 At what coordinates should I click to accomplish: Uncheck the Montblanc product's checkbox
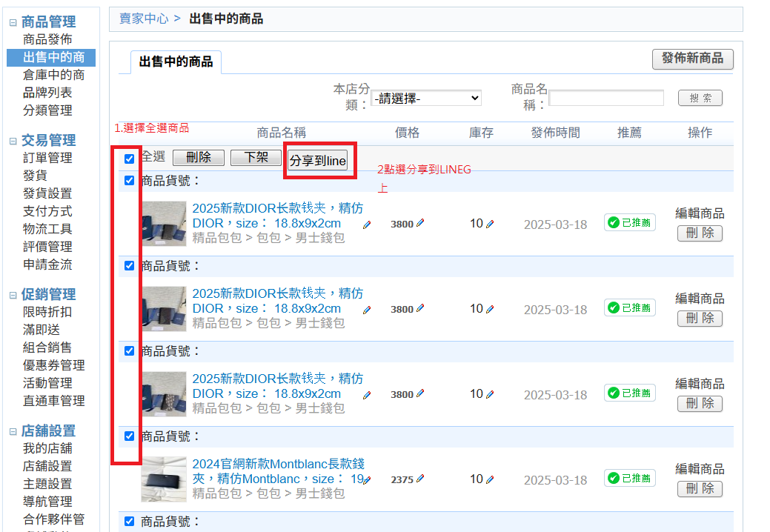coord(129,436)
